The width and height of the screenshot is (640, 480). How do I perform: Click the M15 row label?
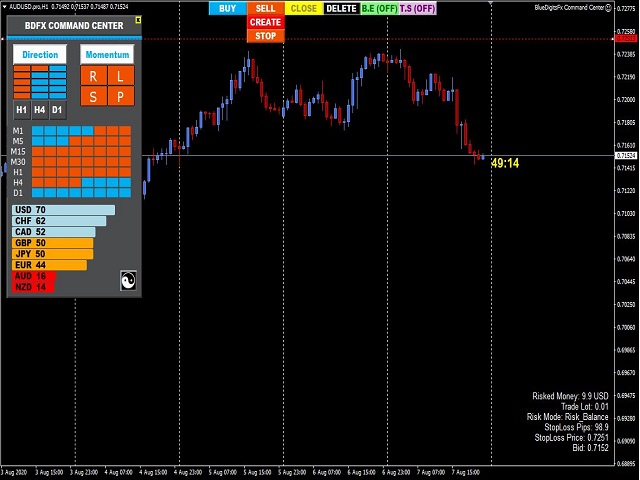(x=18, y=151)
